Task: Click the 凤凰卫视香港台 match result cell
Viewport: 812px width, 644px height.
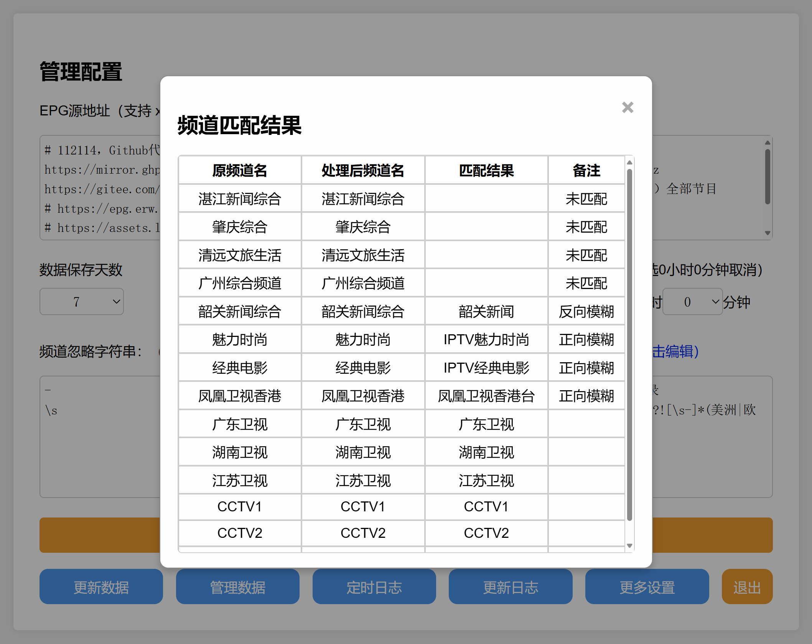Action: coord(486,396)
